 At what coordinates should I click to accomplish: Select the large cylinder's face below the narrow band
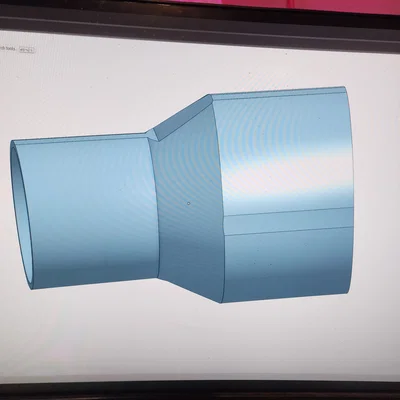[288, 265]
